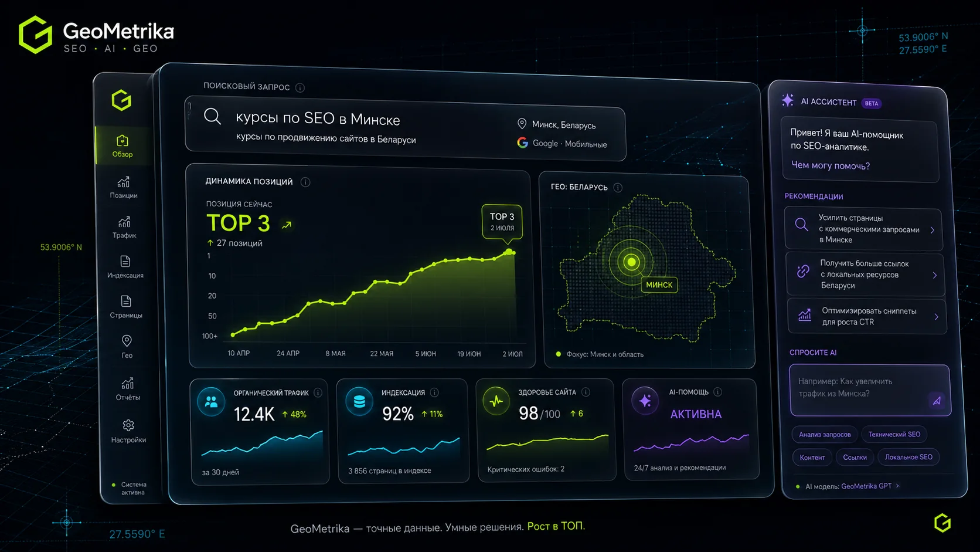Click info icon next to Динамика позиций
This screenshot has height=552, width=980.
[x=305, y=182]
